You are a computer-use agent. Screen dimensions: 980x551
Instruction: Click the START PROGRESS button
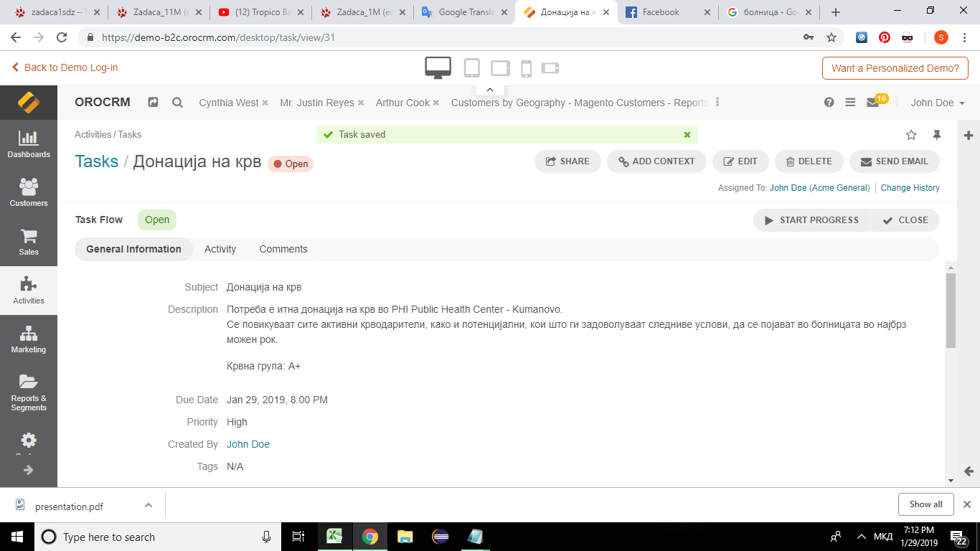pyautogui.click(x=811, y=220)
